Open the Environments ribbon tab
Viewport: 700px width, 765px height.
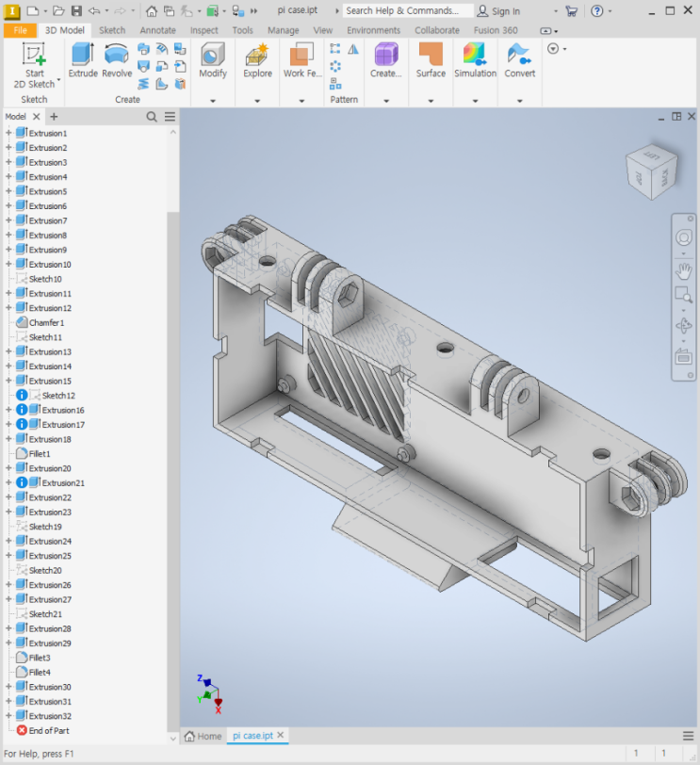pos(373,30)
